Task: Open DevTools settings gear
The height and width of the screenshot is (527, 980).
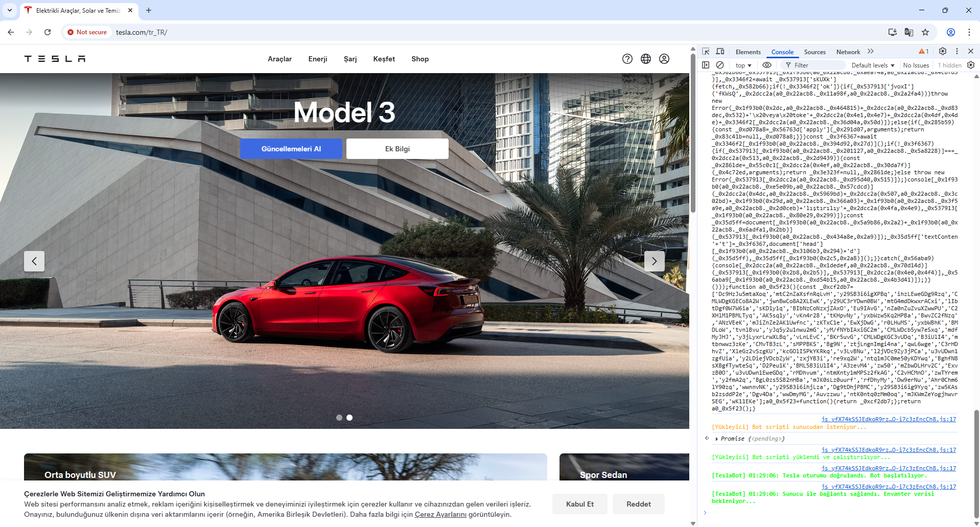Action: pos(943,52)
